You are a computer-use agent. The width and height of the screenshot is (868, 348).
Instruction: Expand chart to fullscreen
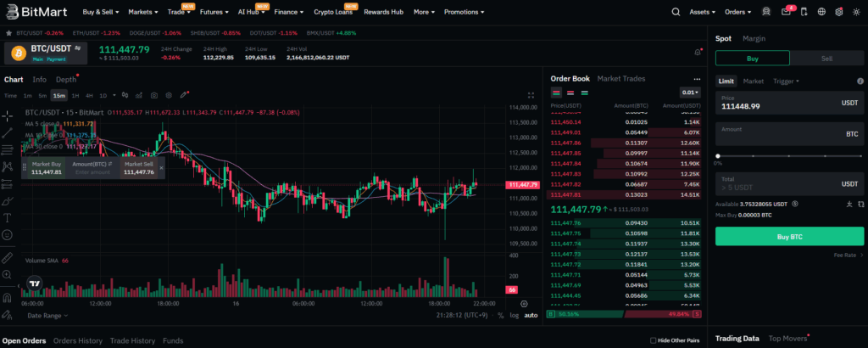coord(531,95)
